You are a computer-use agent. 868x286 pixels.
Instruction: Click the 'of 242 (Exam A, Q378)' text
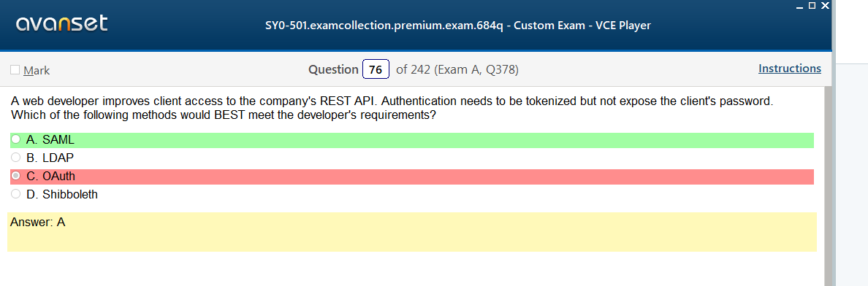tap(457, 70)
